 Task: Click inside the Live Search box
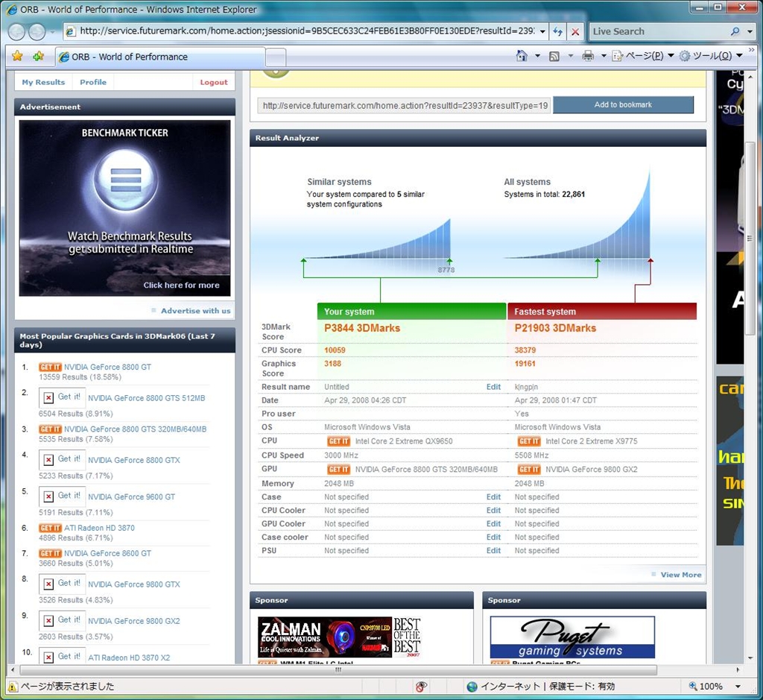pyautogui.click(x=659, y=31)
